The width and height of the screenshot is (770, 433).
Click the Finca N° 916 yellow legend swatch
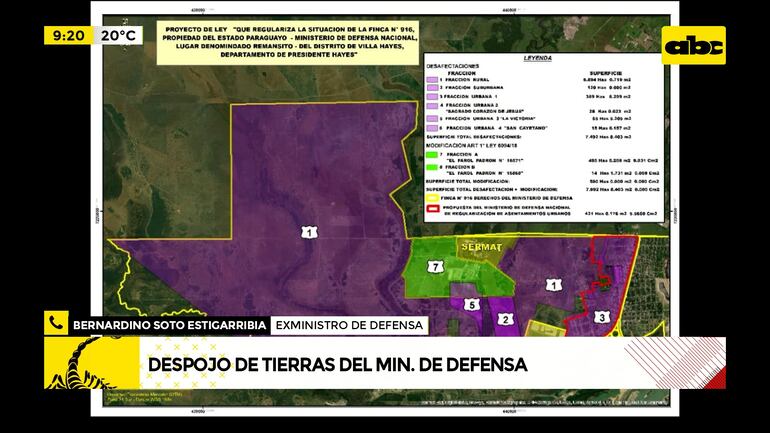click(x=433, y=198)
